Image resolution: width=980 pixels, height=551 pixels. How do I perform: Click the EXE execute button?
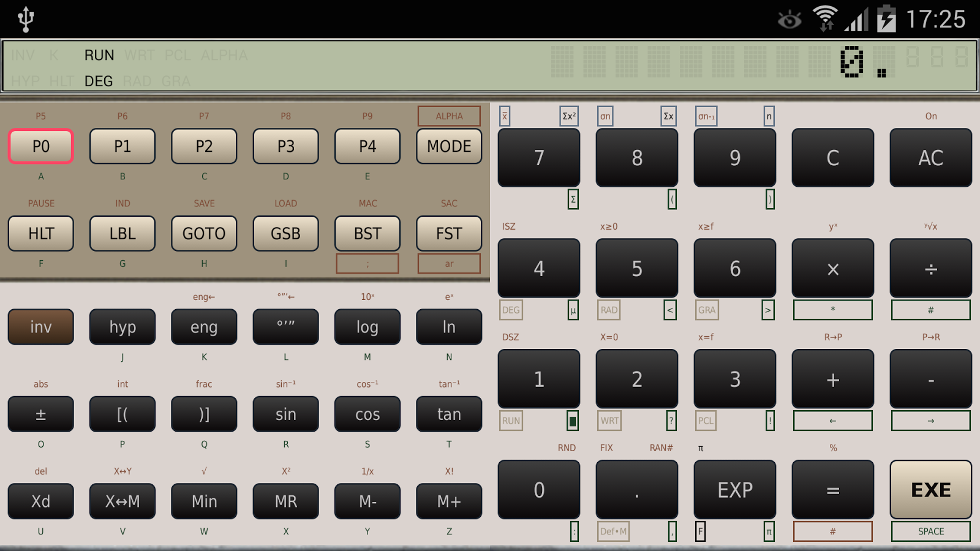(931, 490)
